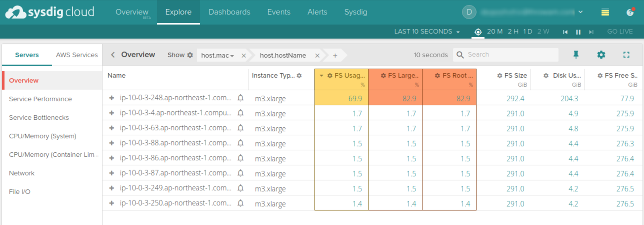Configure the FS Root column gear
The image size is (644, 225).
[x=437, y=76]
